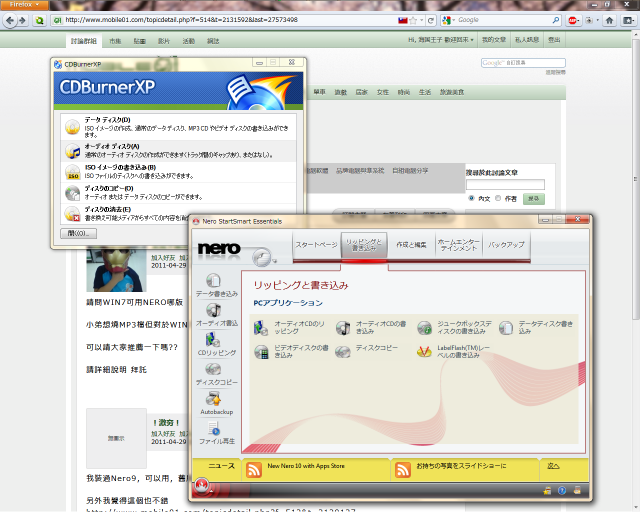Select 內文 radio button in forum search
Screen dimensions: 640x512
[471, 198]
